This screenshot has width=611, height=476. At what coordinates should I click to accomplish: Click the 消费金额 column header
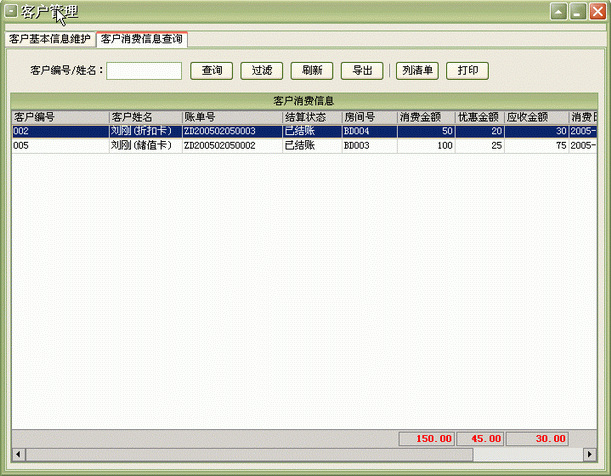pos(426,117)
